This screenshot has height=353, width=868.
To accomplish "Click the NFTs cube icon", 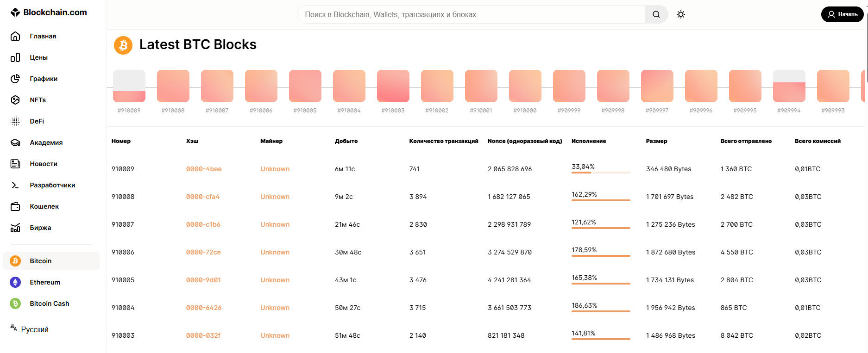I will point(15,100).
